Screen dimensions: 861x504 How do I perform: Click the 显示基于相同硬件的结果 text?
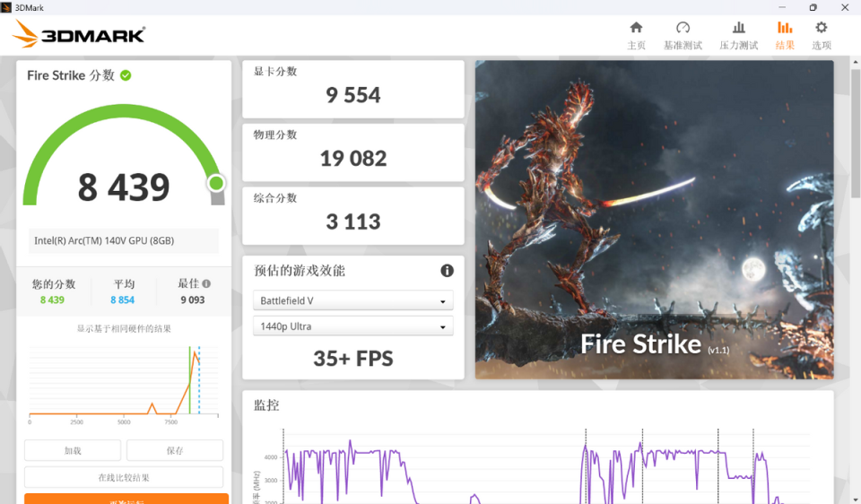click(124, 328)
